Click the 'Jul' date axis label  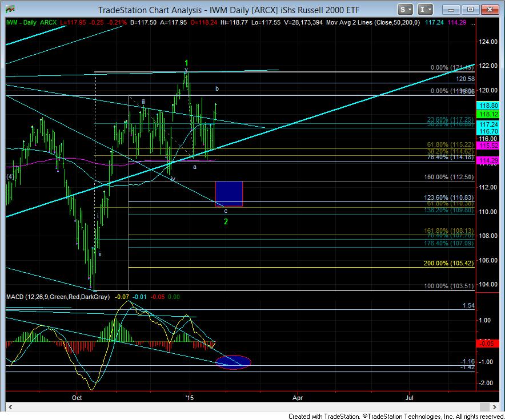click(410, 398)
